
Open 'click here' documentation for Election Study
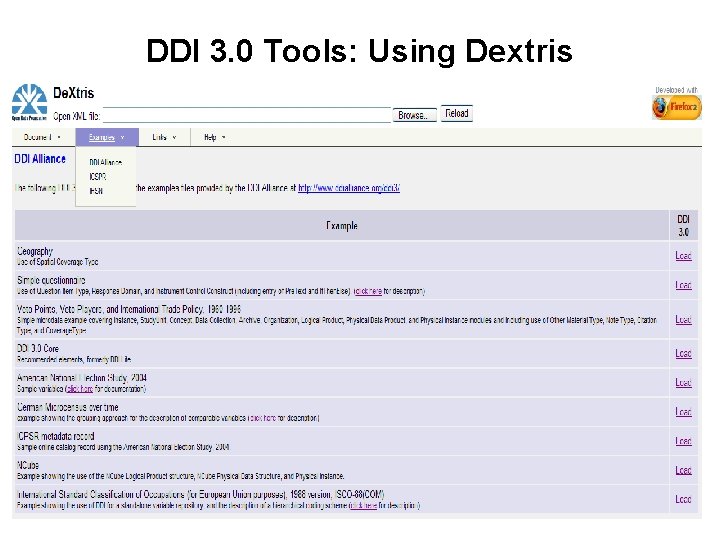click(x=80, y=389)
